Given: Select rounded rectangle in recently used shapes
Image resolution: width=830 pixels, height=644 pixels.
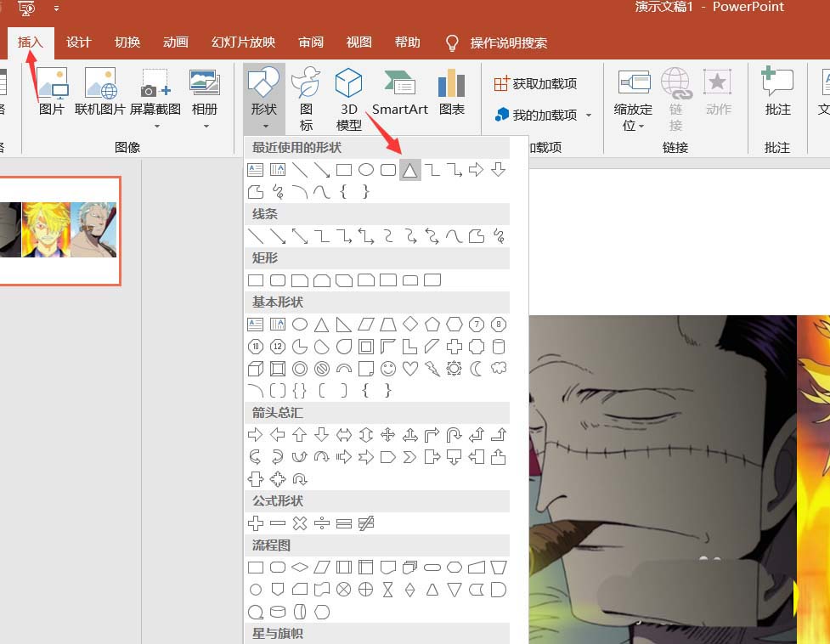Looking at the screenshot, I should [x=388, y=170].
